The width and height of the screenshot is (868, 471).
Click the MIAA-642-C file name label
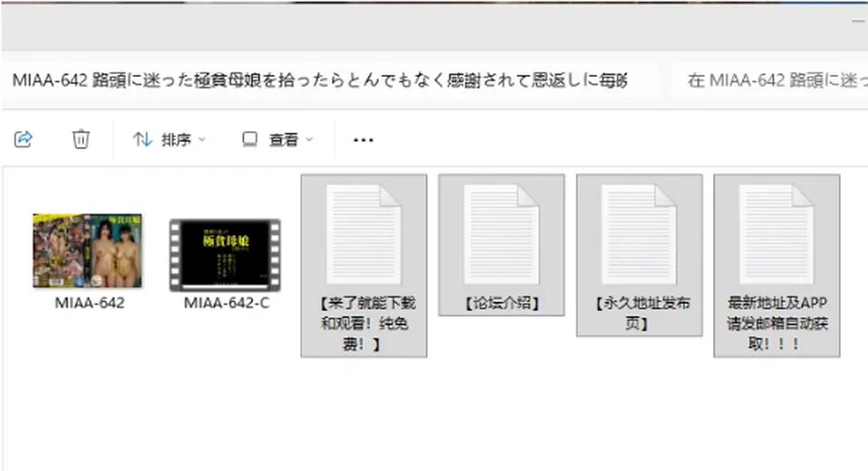pos(226,303)
